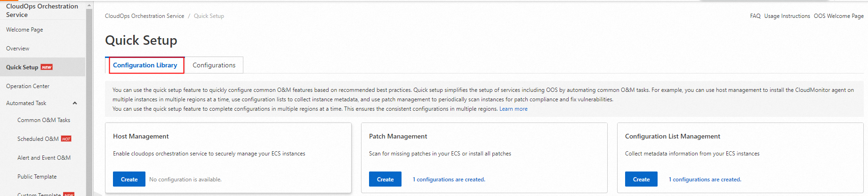The height and width of the screenshot is (196, 868).
Task: Open Public Template item
Action: point(37,177)
